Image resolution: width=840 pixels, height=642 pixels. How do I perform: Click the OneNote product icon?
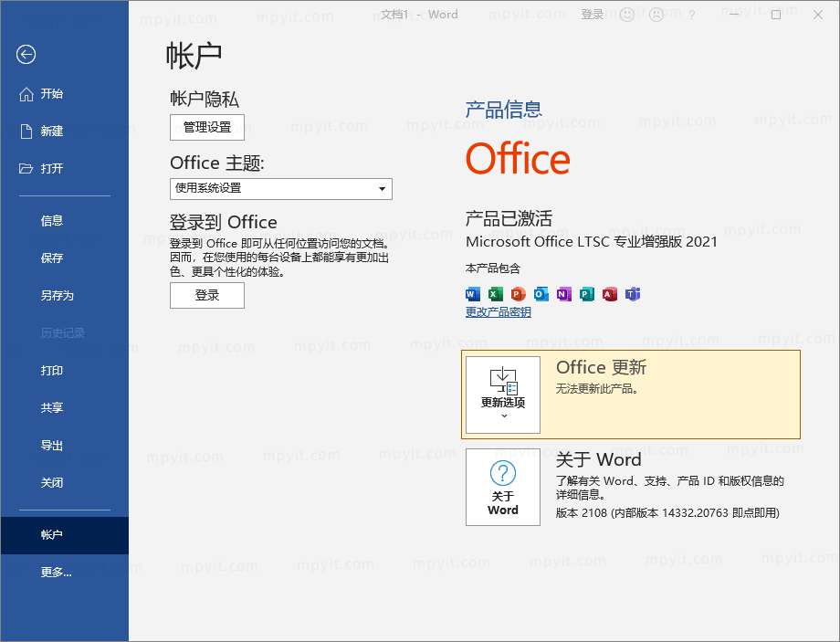564,294
